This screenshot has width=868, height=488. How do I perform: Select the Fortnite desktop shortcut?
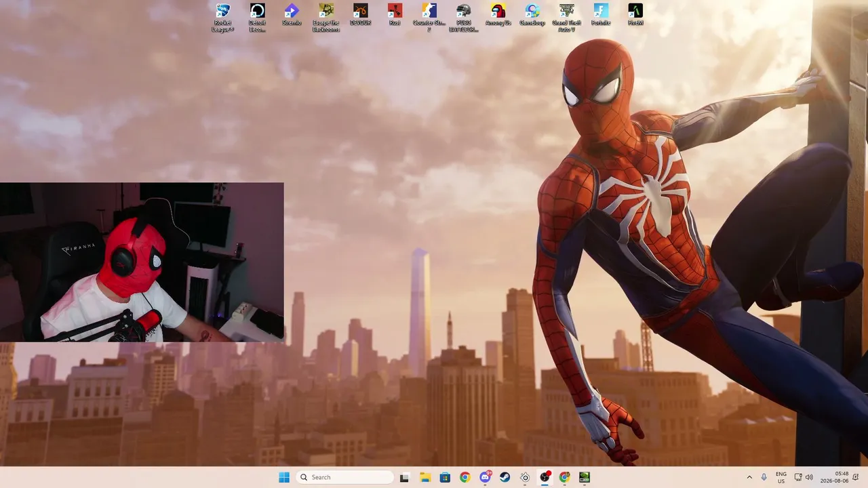point(601,15)
